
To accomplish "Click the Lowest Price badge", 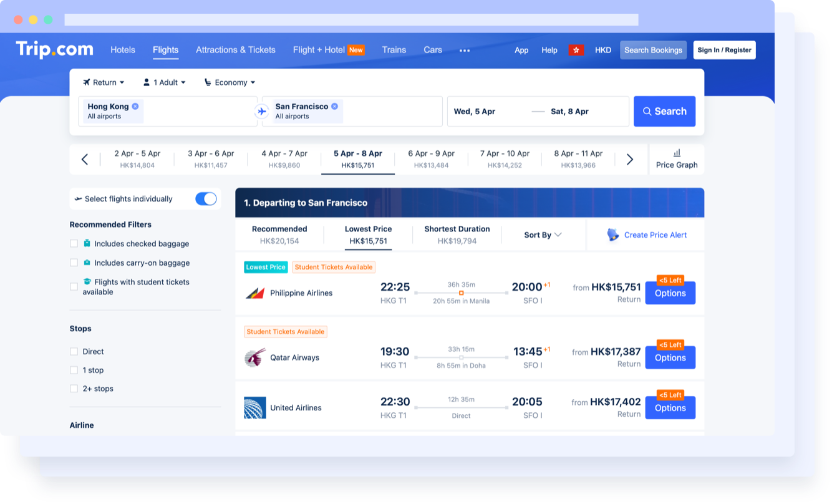I will pos(266,267).
